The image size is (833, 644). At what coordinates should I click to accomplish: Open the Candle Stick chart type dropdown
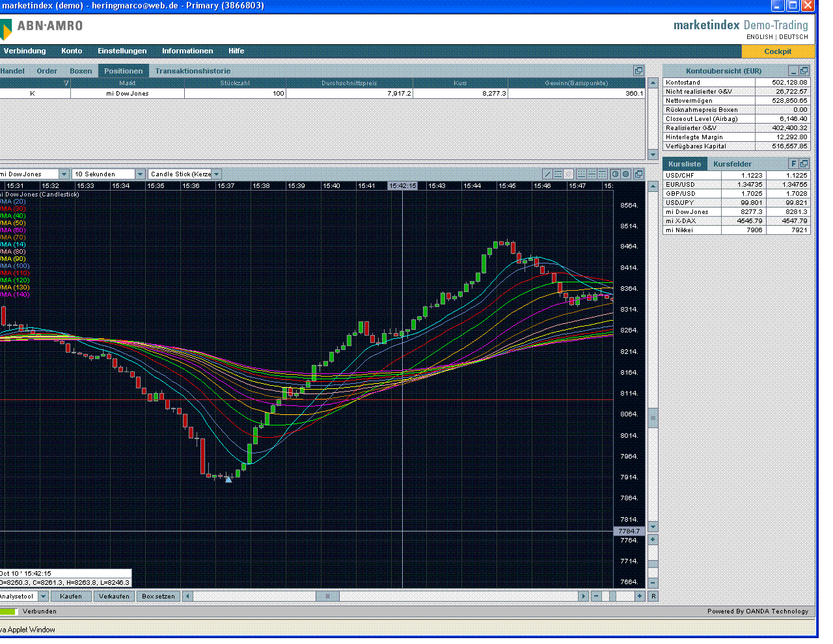[x=217, y=174]
